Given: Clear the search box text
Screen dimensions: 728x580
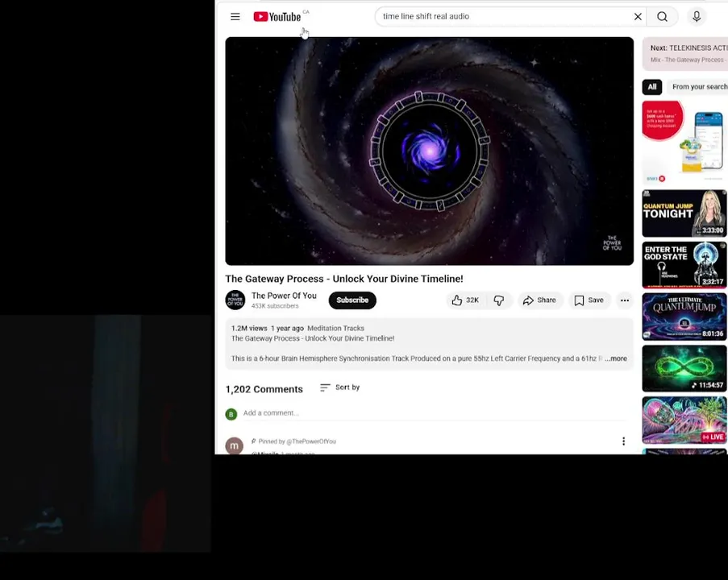Looking at the screenshot, I should pyautogui.click(x=638, y=17).
